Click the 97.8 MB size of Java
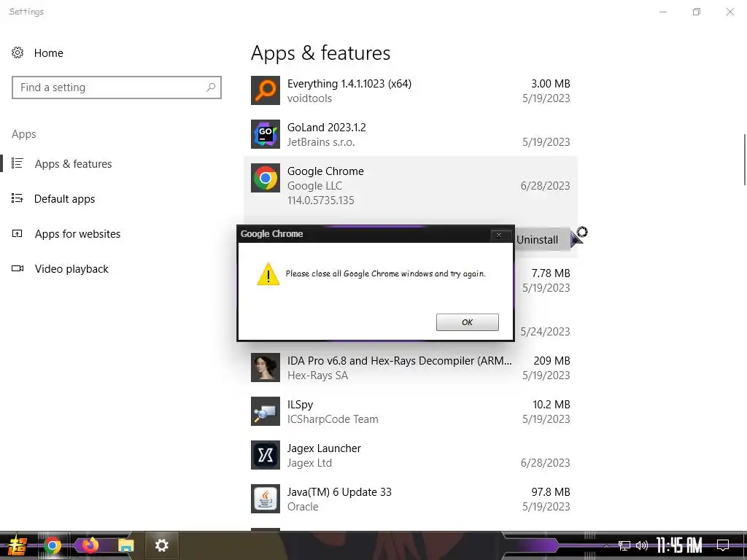 551,492
